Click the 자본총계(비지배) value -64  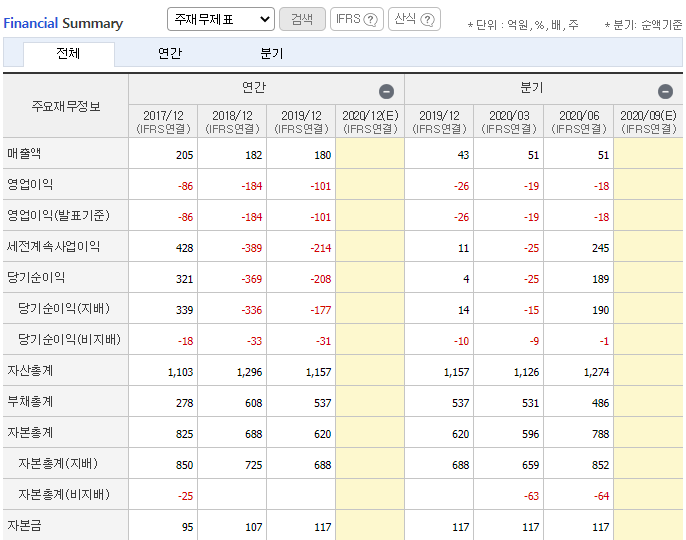tap(602, 496)
